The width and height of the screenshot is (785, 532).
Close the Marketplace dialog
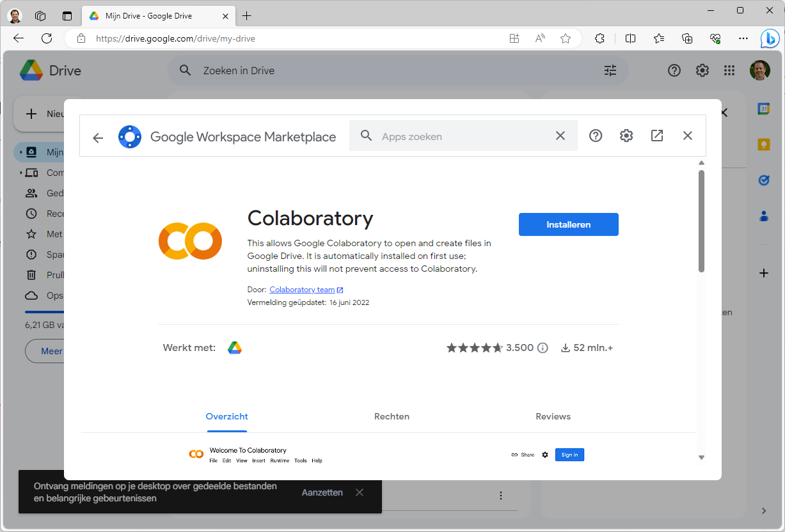(x=688, y=136)
